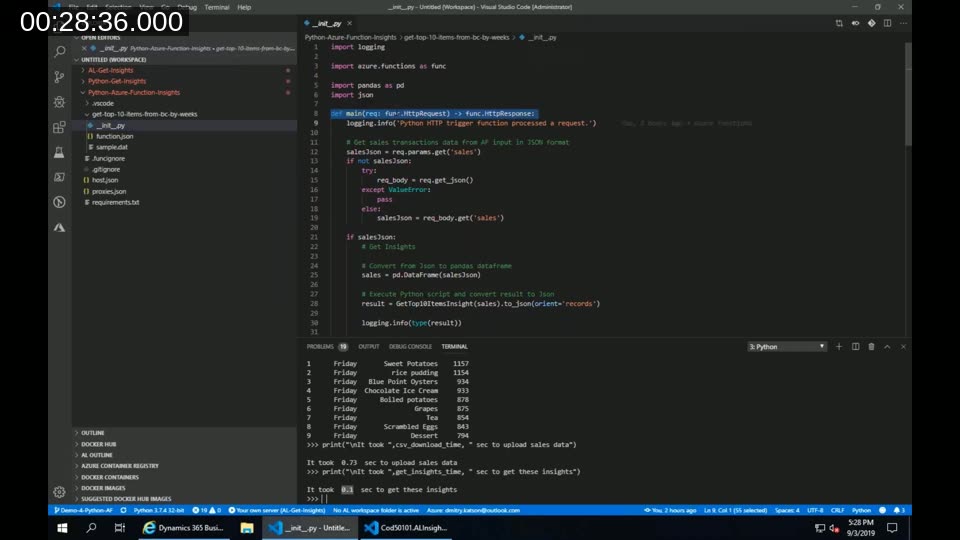Kill the terminal with trash icon
The height and width of the screenshot is (540, 960).
[x=871, y=347]
